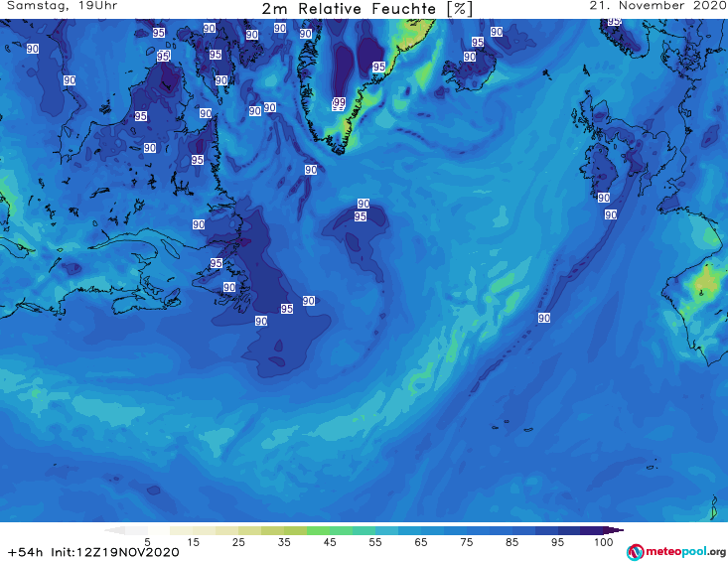Select the title '2m Relative Feuchte [%]'

367,9
